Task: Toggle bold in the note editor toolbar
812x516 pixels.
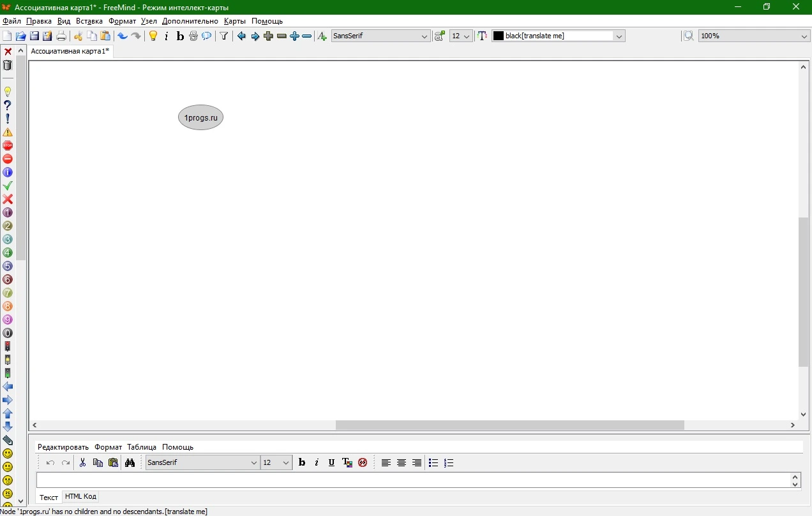Action: coord(302,463)
